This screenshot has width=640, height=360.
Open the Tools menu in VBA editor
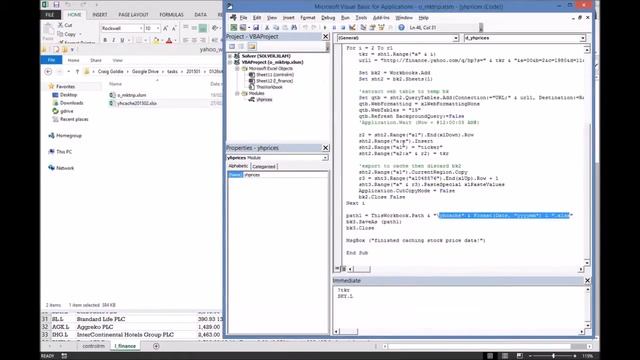pos(361,18)
